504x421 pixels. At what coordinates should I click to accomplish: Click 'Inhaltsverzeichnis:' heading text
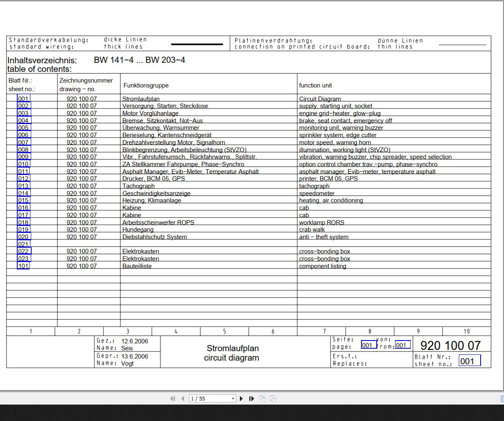pyautogui.click(x=42, y=60)
